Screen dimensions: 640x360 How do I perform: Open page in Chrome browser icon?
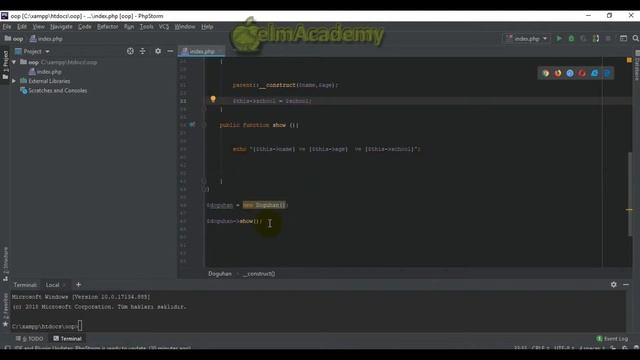tap(546, 73)
